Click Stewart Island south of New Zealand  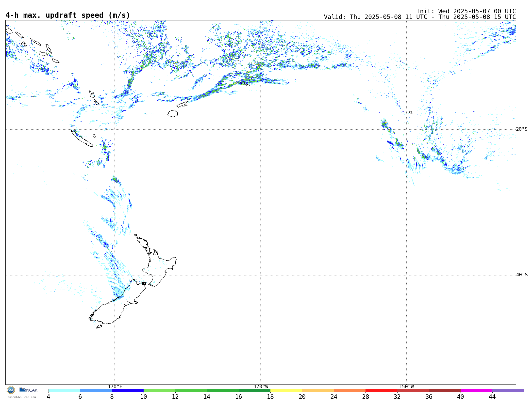point(99,326)
